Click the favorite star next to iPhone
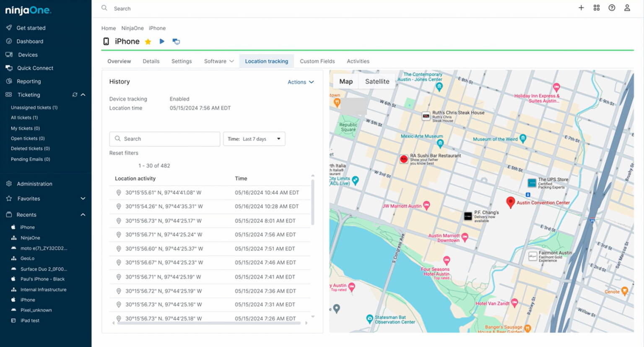 (148, 42)
